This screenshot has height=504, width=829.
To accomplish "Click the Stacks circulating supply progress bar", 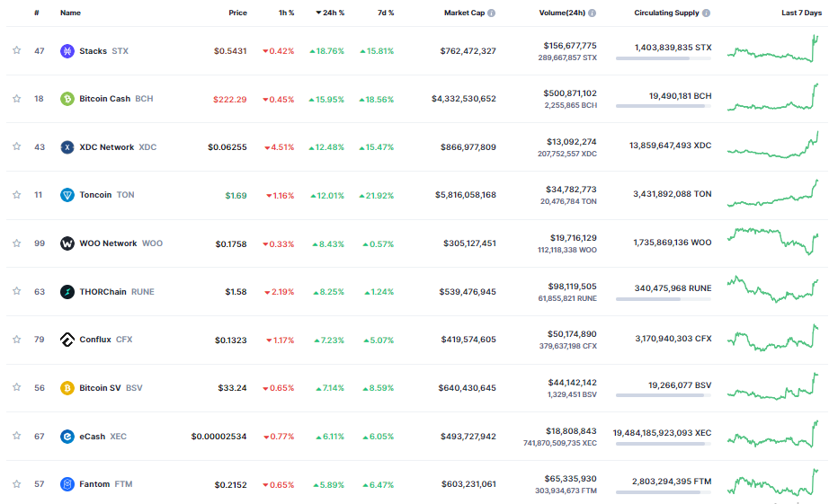I will 663,58.
